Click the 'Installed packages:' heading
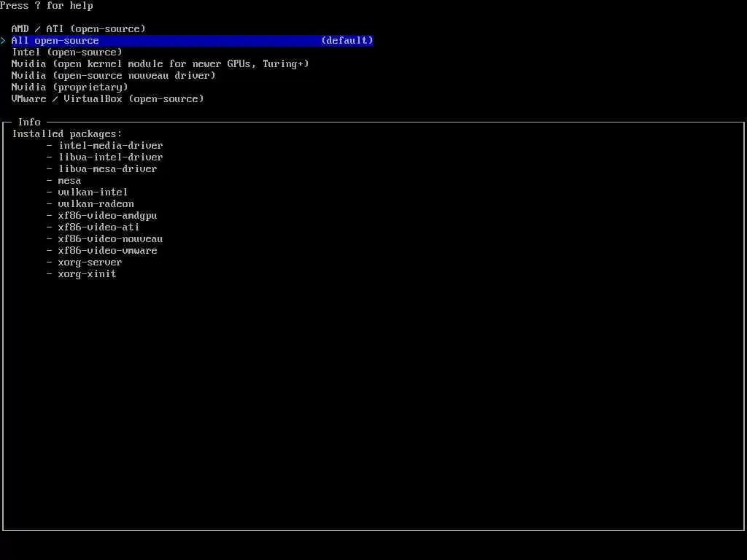The height and width of the screenshot is (560, 747). tap(67, 134)
